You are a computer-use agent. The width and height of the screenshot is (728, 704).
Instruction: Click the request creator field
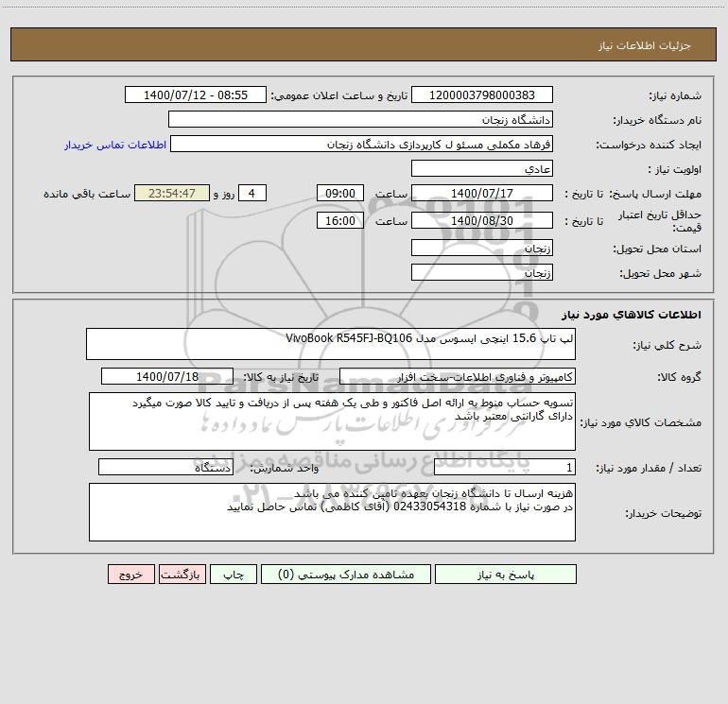point(362,144)
